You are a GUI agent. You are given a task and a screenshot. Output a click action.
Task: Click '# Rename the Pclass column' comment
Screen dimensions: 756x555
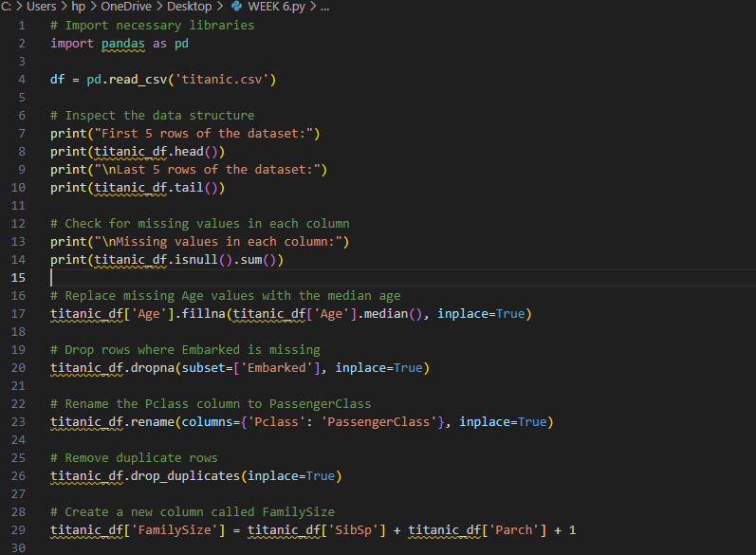(x=211, y=404)
